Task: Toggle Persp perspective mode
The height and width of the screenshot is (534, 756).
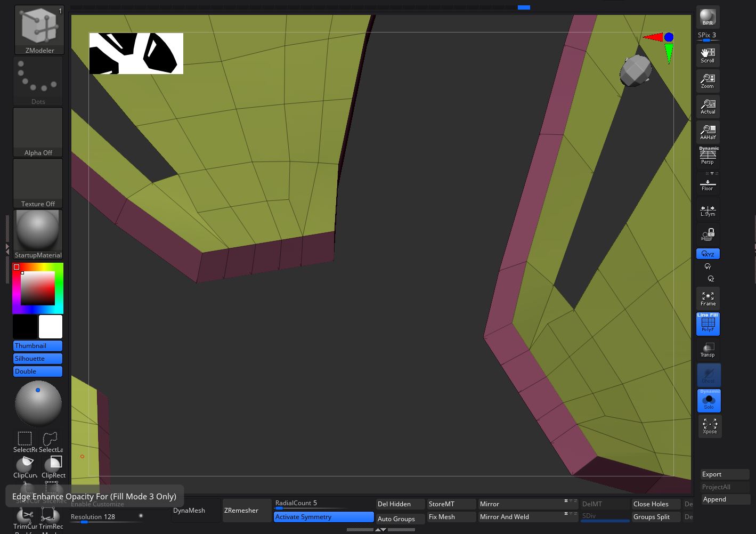Action: [708, 156]
